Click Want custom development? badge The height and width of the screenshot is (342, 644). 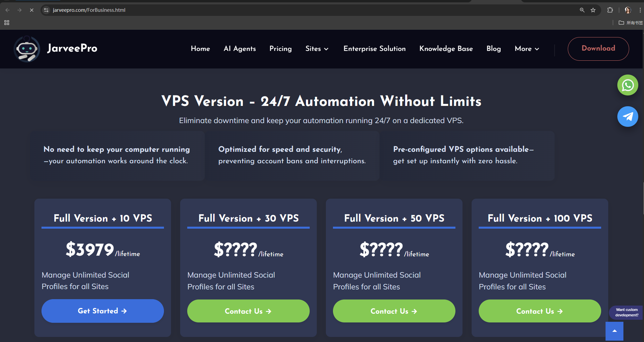pyautogui.click(x=626, y=312)
